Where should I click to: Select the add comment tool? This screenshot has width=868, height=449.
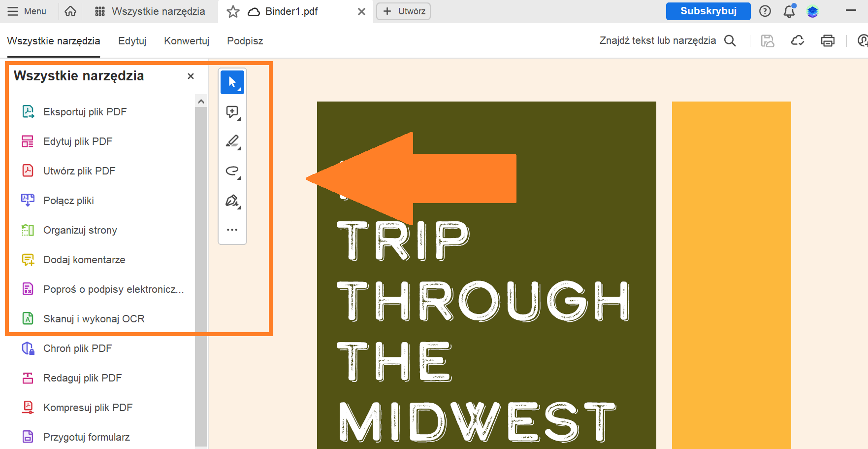click(x=232, y=112)
